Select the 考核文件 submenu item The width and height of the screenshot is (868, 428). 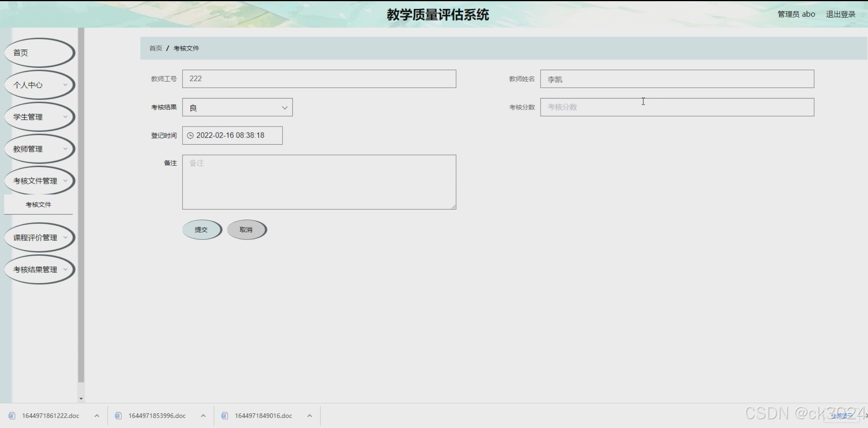38,205
